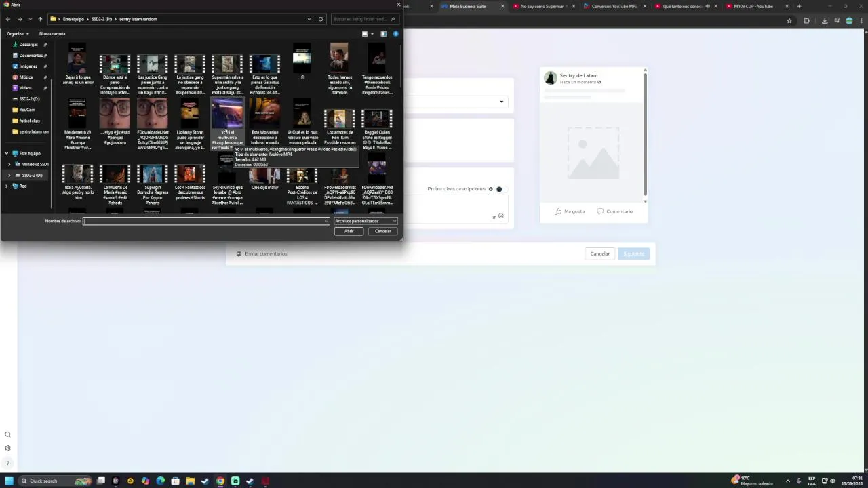Screen dimensions: 868x488
Task: Select video 'i Johnny Storm pudo aprender'
Action: (x=190, y=123)
